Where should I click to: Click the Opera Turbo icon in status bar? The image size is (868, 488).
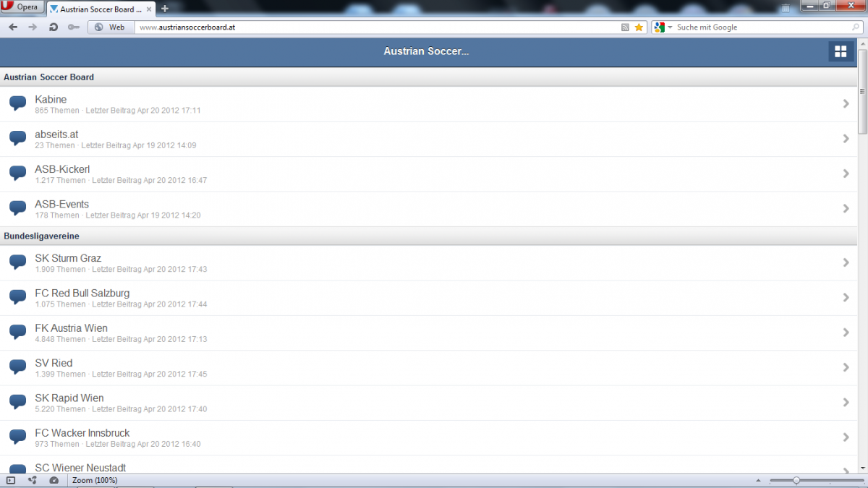point(54,481)
